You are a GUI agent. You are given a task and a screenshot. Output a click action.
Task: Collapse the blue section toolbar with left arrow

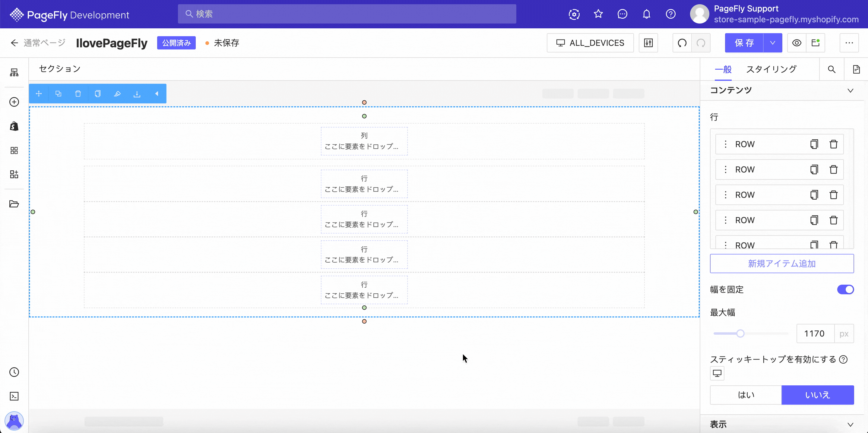click(x=157, y=94)
